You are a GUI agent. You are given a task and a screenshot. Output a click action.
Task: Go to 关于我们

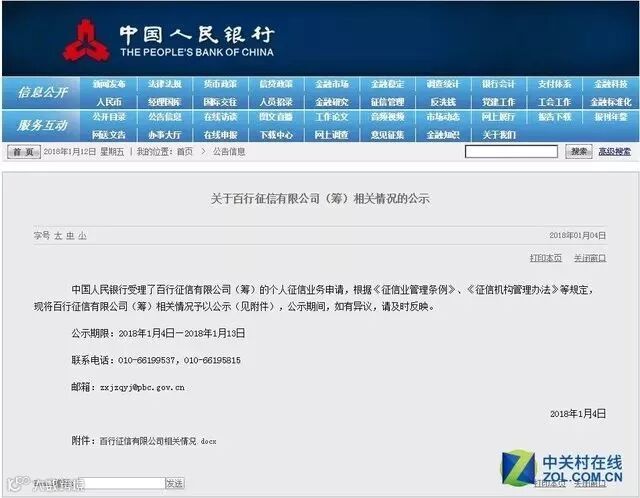(x=498, y=135)
